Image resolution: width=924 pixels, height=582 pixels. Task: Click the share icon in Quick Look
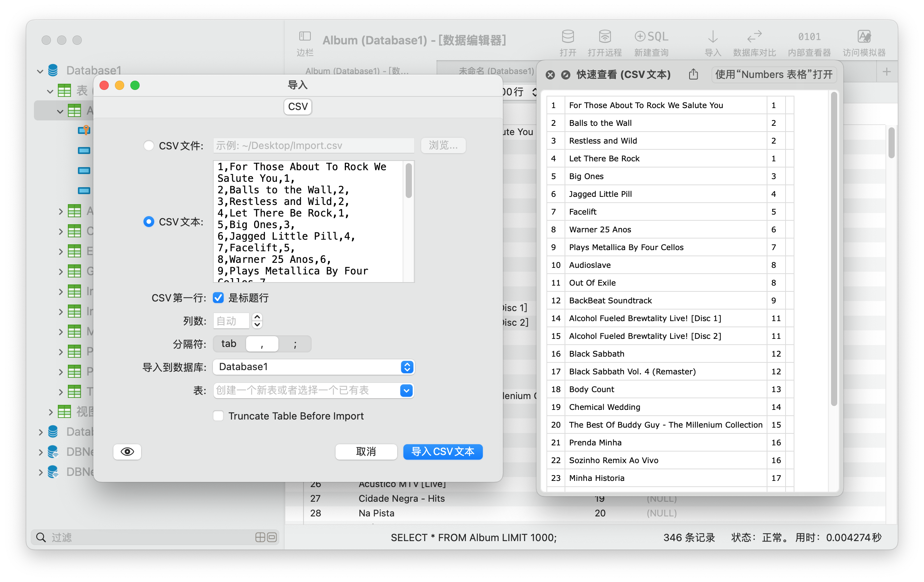693,74
